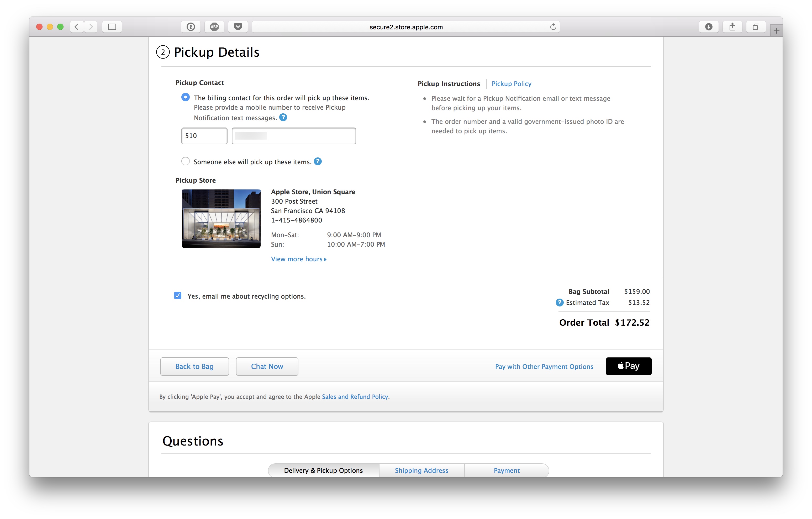812x519 pixels.
Task: Click the Union Square store photo
Action: 221,219
